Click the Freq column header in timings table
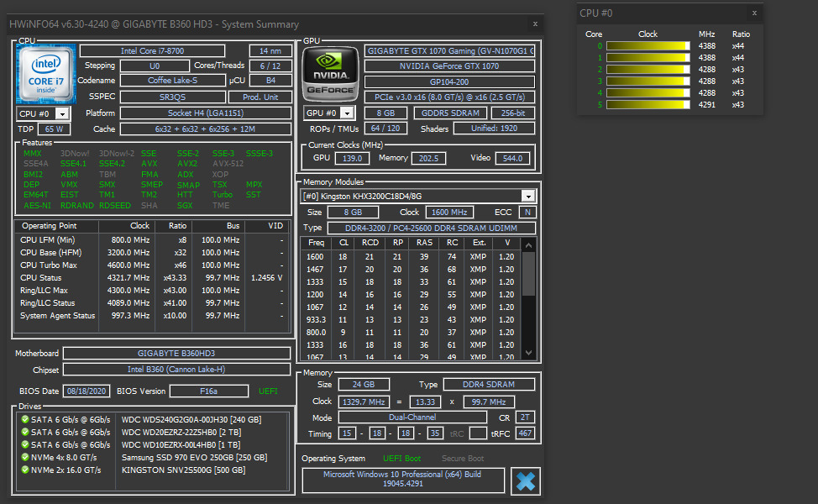The height and width of the screenshot is (504, 818). [x=316, y=244]
